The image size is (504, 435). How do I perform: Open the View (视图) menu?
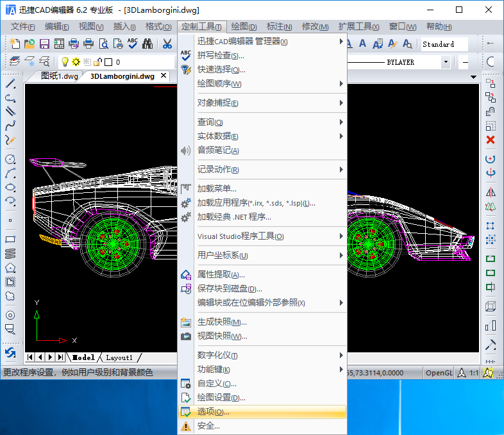[91, 27]
